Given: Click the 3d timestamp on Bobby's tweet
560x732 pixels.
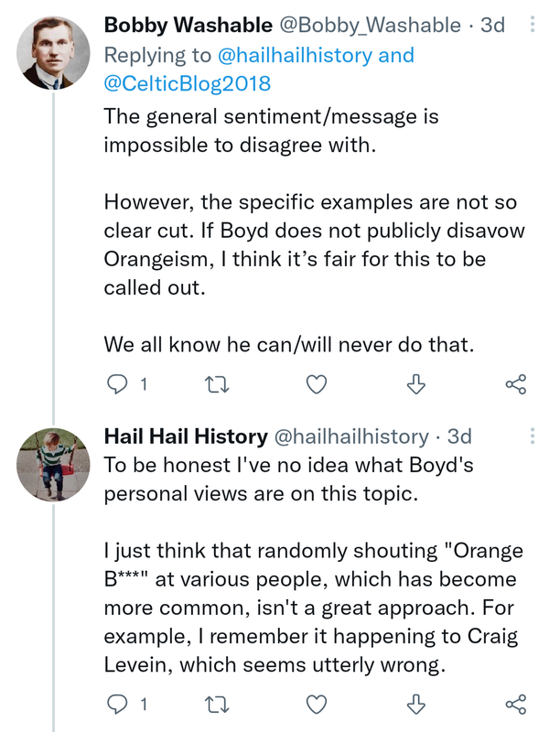Looking at the screenshot, I should [493, 25].
